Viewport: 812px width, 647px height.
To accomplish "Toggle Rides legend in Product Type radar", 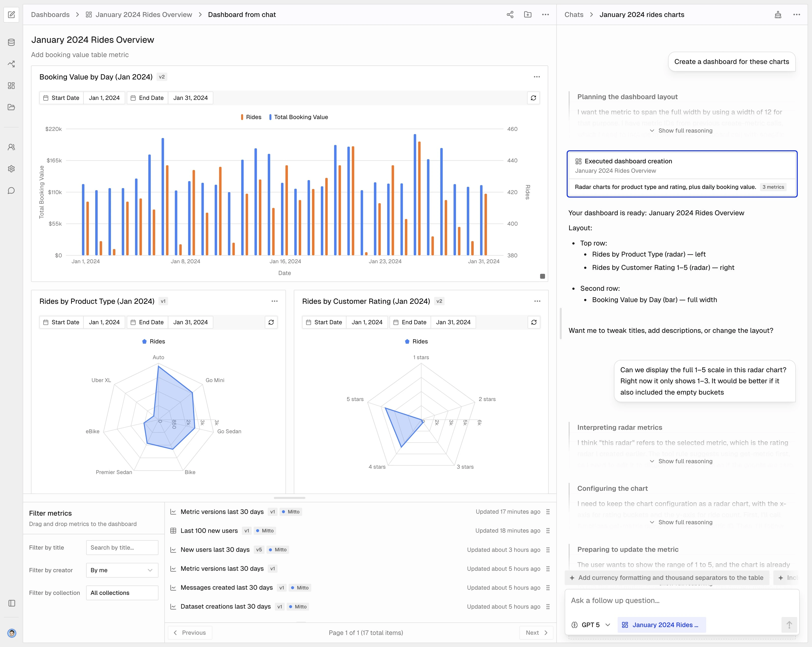I will pos(154,341).
